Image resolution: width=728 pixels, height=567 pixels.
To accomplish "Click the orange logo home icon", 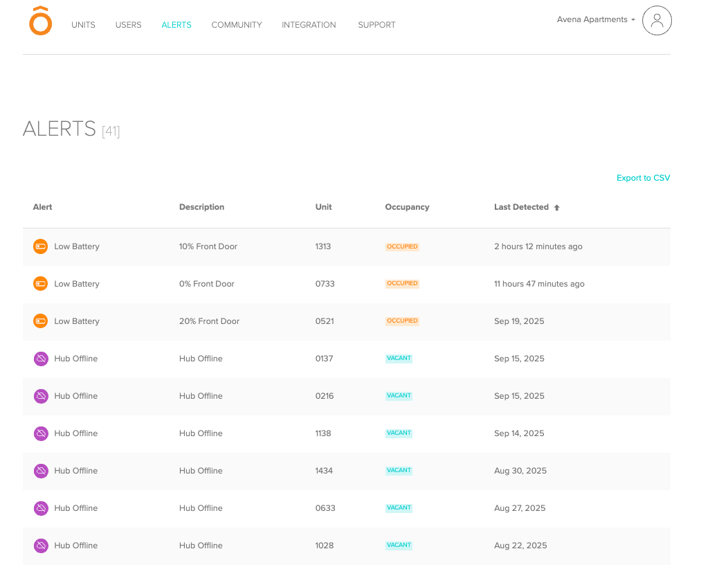I will tap(40, 21).
